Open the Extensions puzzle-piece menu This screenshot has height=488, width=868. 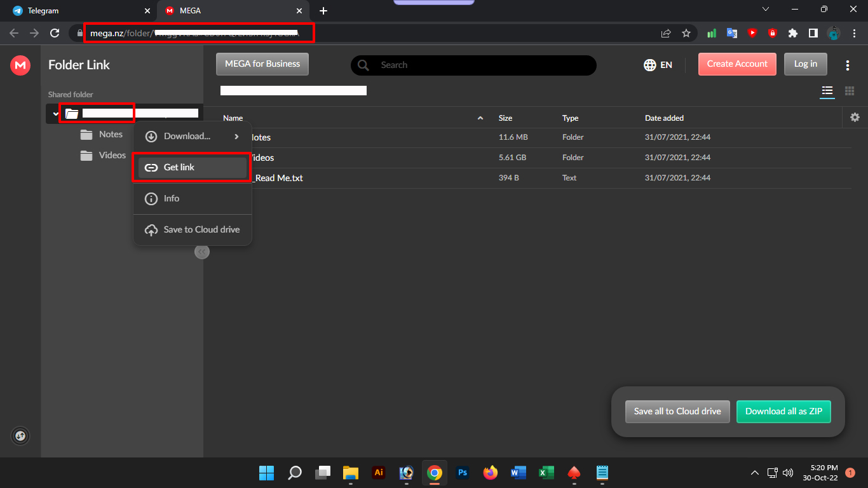coord(792,33)
